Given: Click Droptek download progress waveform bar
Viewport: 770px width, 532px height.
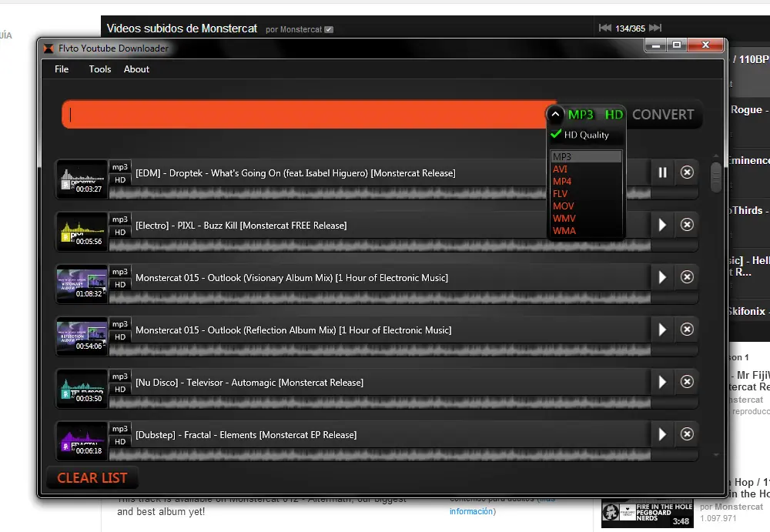Looking at the screenshot, I should (x=380, y=192).
